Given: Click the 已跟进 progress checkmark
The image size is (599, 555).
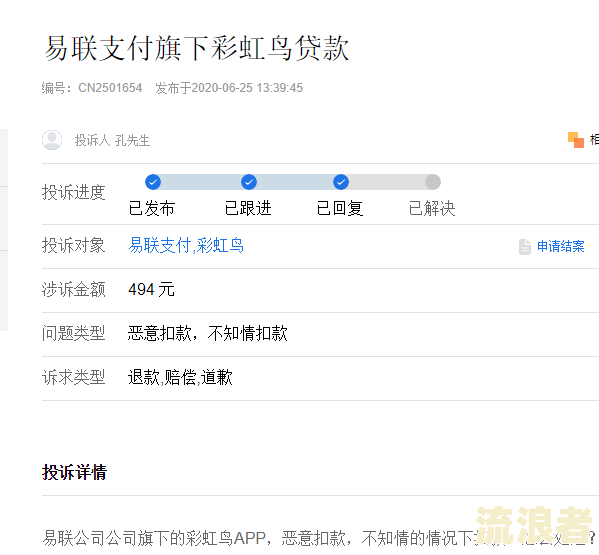Looking at the screenshot, I should (x=249, y=182).
